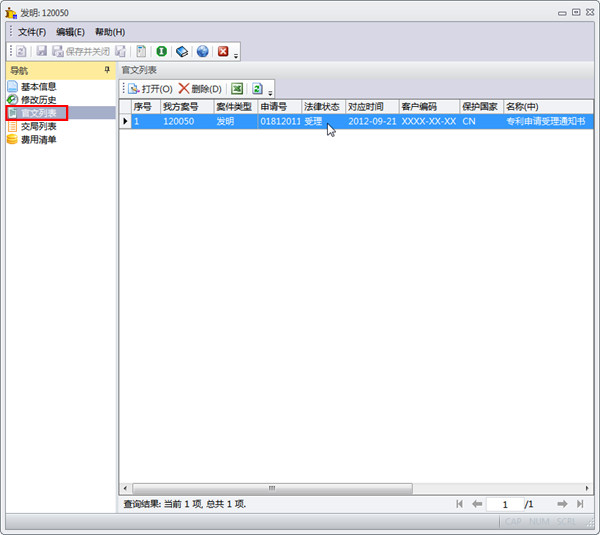Click the horizontal scrollbar left arrow
Viewport: 600px width, 535px height.
coord(125,488)
